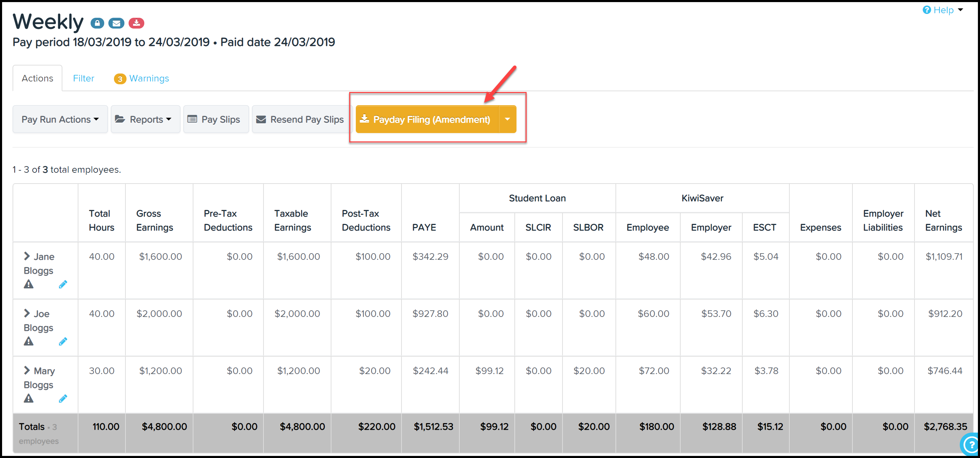Open the Reports dropdown menu
Screen dimensions: 980x458
[145, 119]
